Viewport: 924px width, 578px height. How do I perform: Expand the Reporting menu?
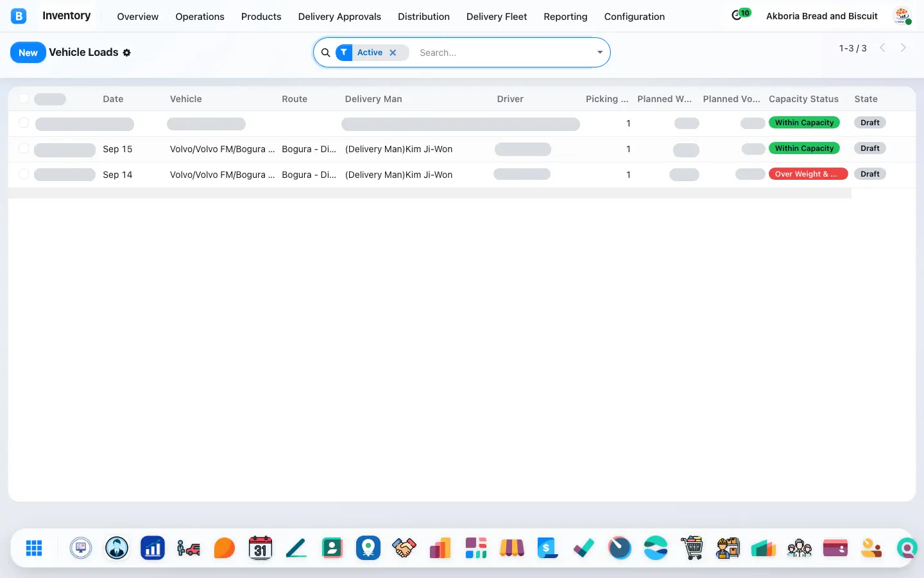565,17
